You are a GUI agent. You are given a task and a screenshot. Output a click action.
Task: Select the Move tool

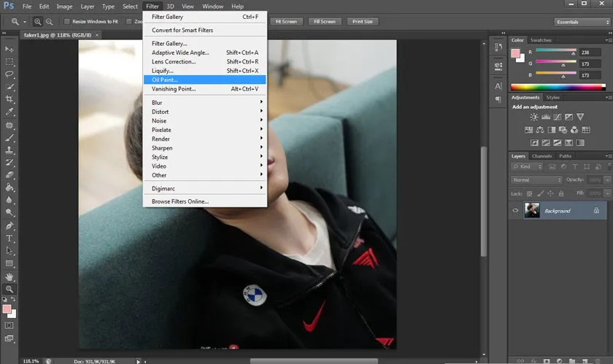click(x=9, y=49)
